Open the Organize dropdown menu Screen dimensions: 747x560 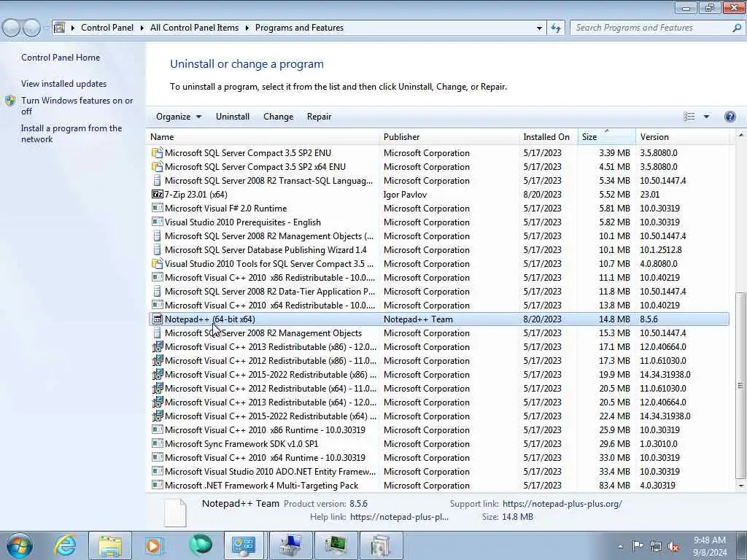coord(179,117)
